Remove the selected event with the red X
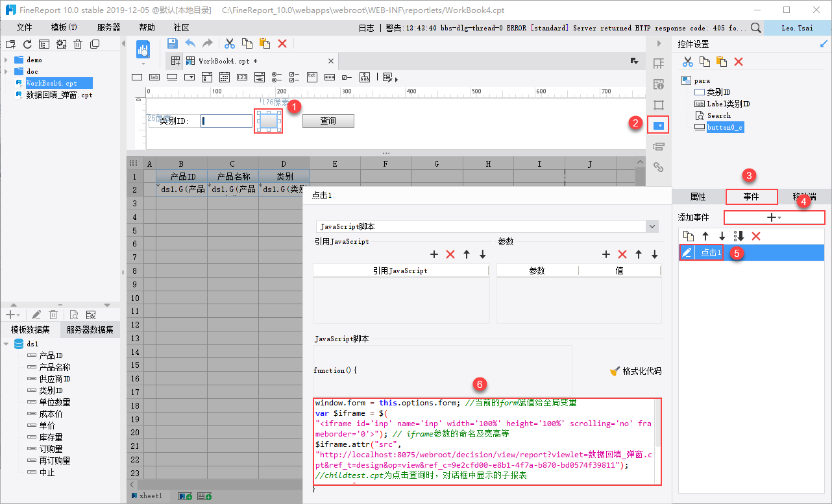 [756, 236]
